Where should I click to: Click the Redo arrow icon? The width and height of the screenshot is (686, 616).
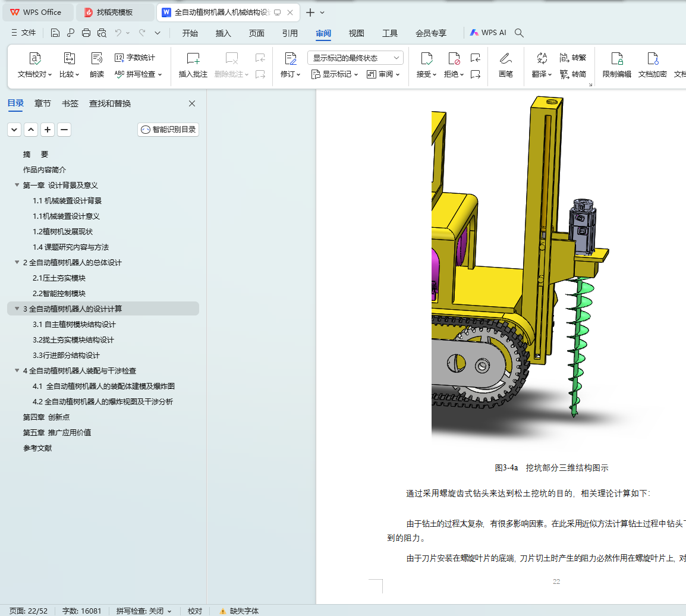(x=142, y=33)
